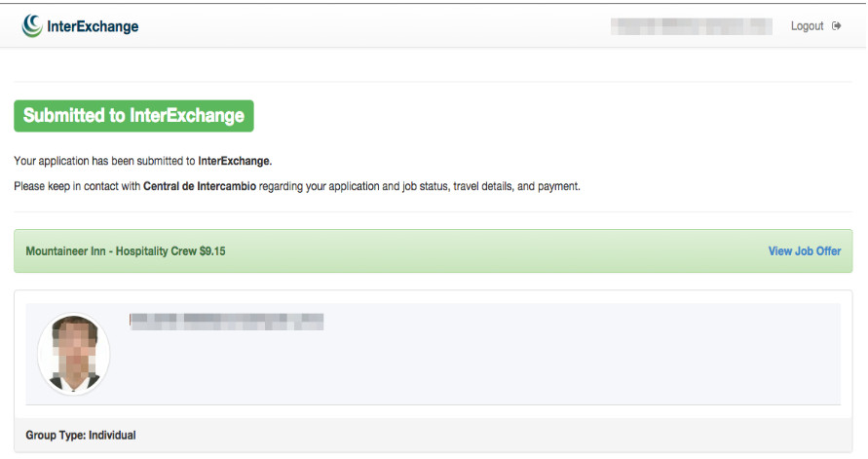
Task: Click the Logout link in the header
Action: (x=807, y=26)
